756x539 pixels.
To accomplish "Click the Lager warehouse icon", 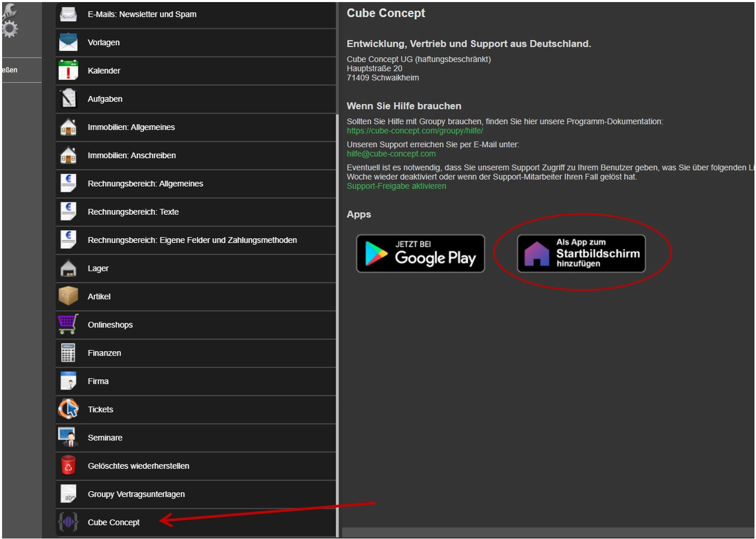I will click(68, 268).
